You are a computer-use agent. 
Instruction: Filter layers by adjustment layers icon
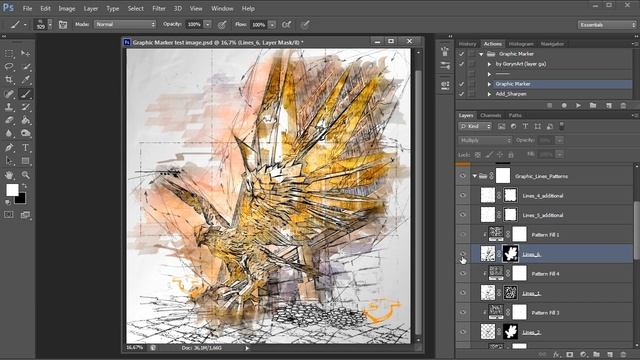513,127
